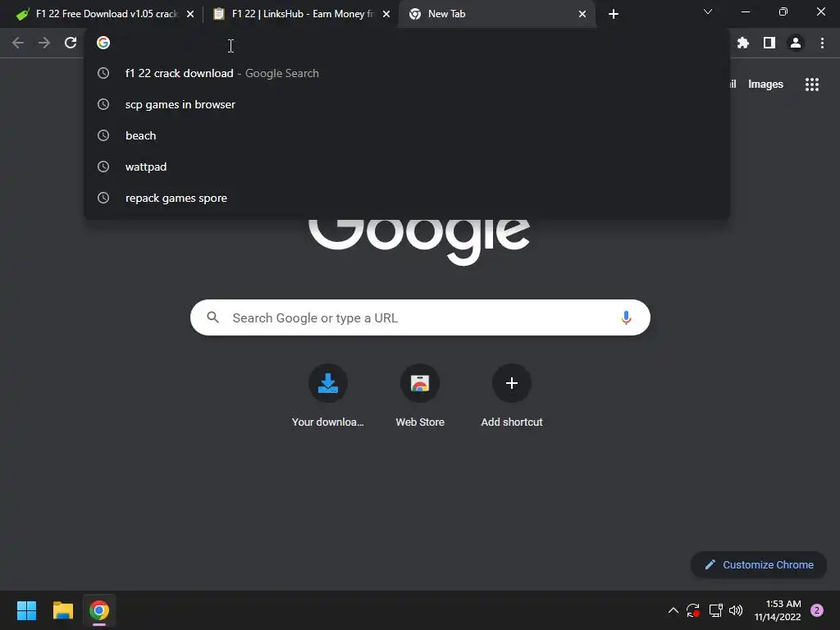Open the Google apps grid
Screen dimensions: 840x630
(x=812, y=84)
